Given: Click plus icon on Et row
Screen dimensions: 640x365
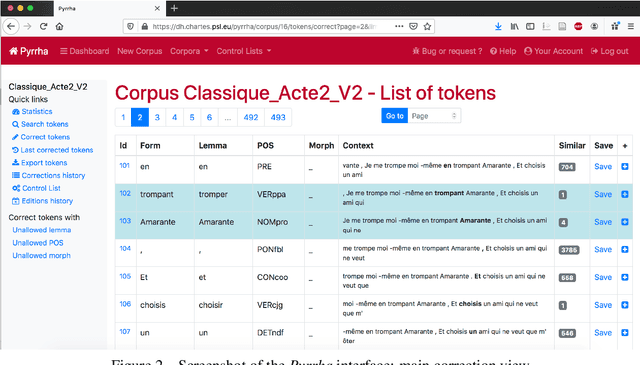Looking at the screenshot, I should tap(625, 277).
